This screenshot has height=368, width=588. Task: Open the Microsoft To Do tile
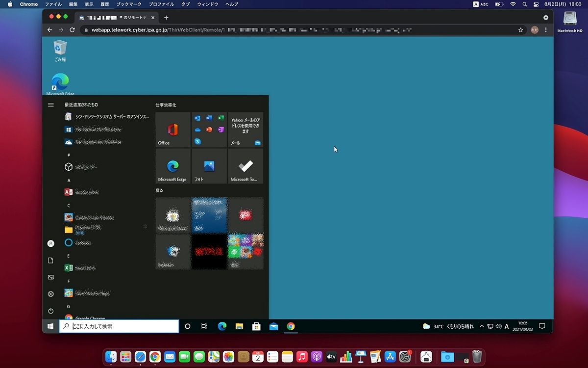tap(245, 166)
